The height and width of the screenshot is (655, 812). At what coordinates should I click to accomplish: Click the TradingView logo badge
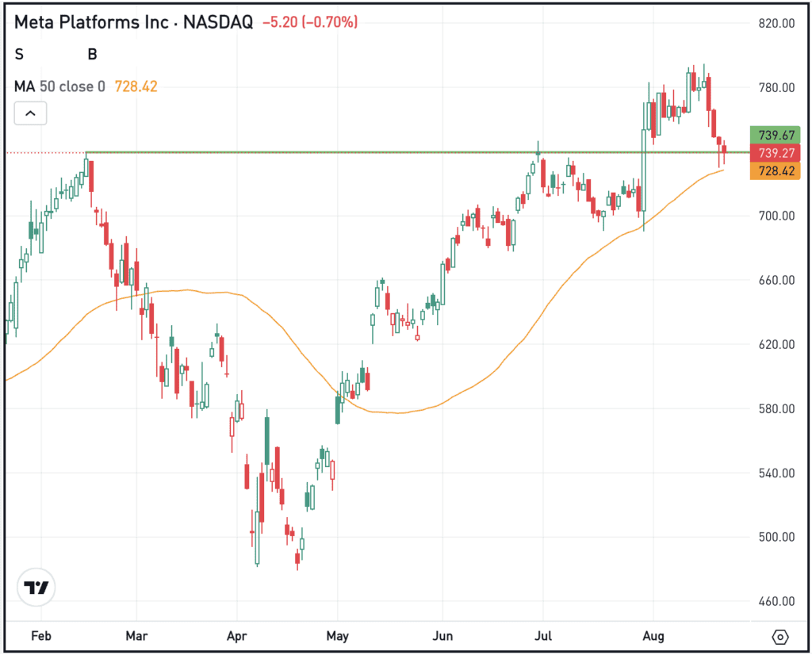[x=36, y=587]
